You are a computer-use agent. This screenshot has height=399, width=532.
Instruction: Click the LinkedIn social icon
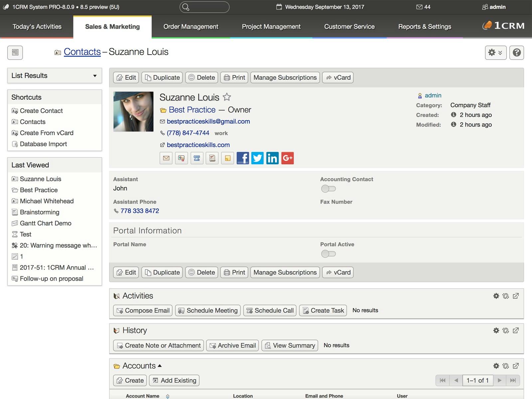pyautogui.click(x=272, y=158)
